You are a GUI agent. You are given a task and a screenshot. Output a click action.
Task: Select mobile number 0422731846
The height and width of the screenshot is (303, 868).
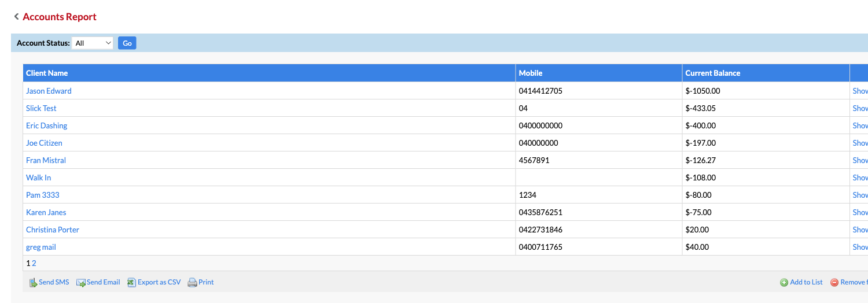click(x=540, y=230)
